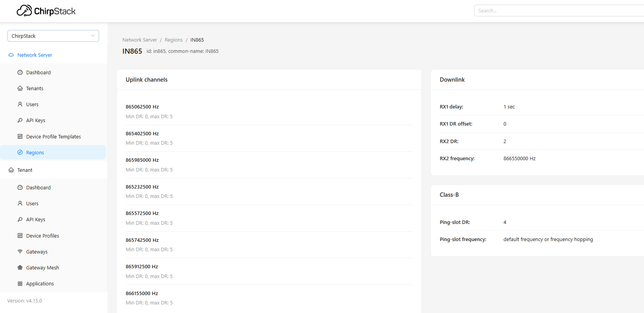Image resolution: width=644 pixels, height=313 pixels.
Task: Click the Applications grid icon
Action: [20, 284]
